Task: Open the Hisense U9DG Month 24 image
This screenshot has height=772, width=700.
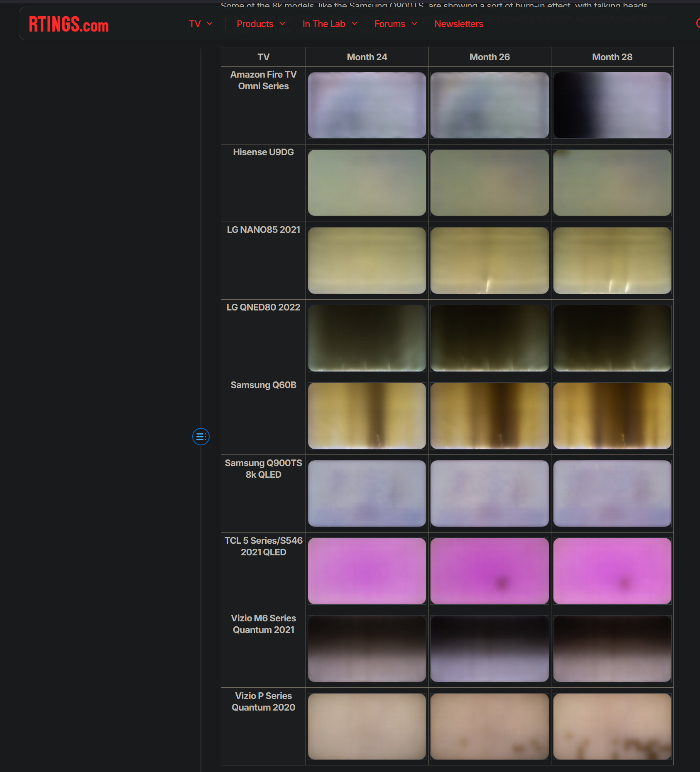Action: [367, 183]
